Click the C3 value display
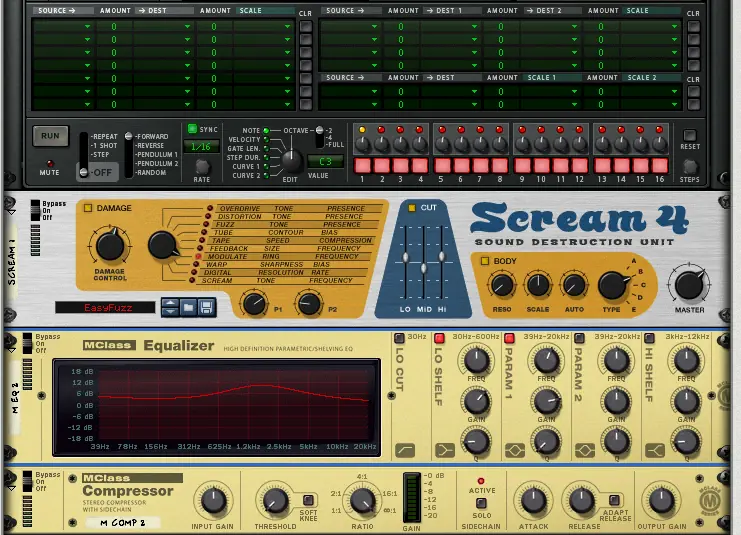The width and height of the screenshot is (741, 535). coord(325,162)
